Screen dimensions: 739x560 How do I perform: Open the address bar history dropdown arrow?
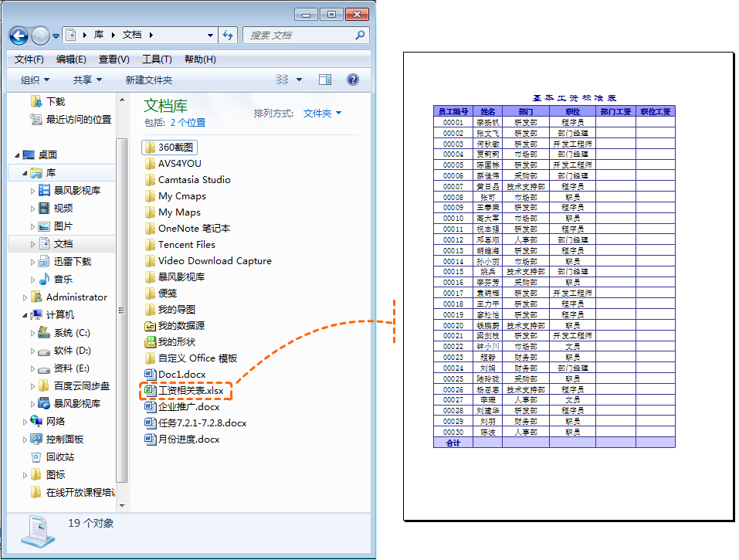pos(210,35)
